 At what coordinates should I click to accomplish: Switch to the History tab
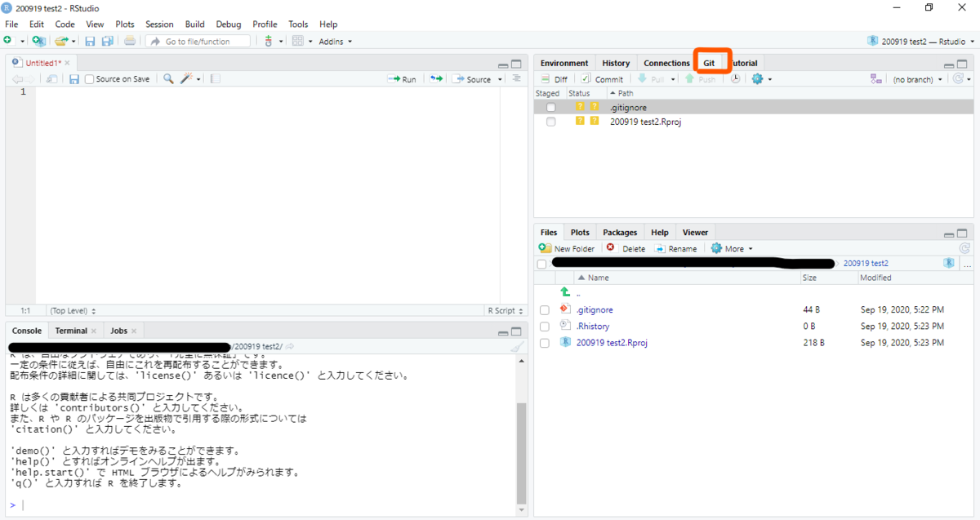(x=616, y=63)
